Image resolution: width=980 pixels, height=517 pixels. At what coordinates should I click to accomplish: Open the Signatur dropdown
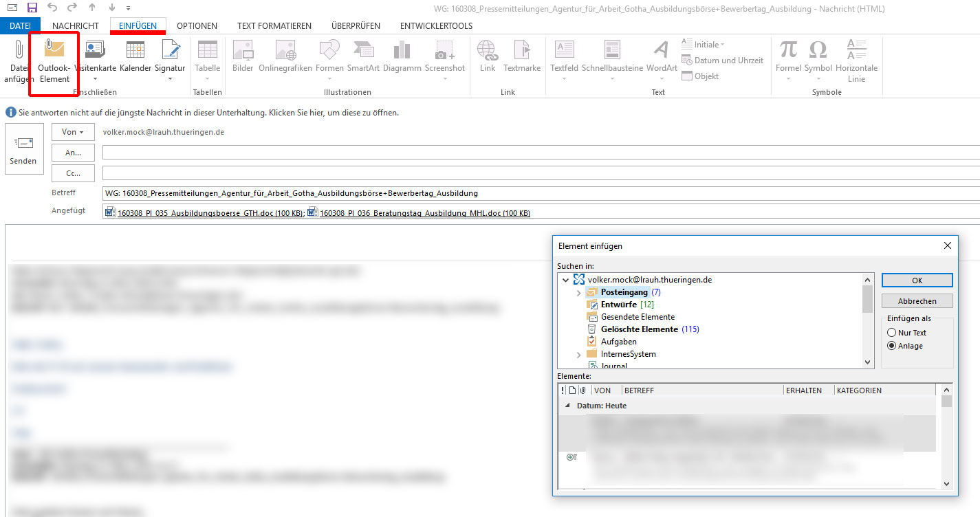170,78
